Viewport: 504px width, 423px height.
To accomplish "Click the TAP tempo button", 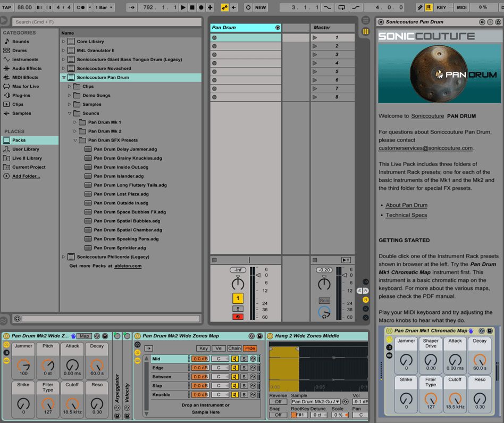I will pos(6,7).
